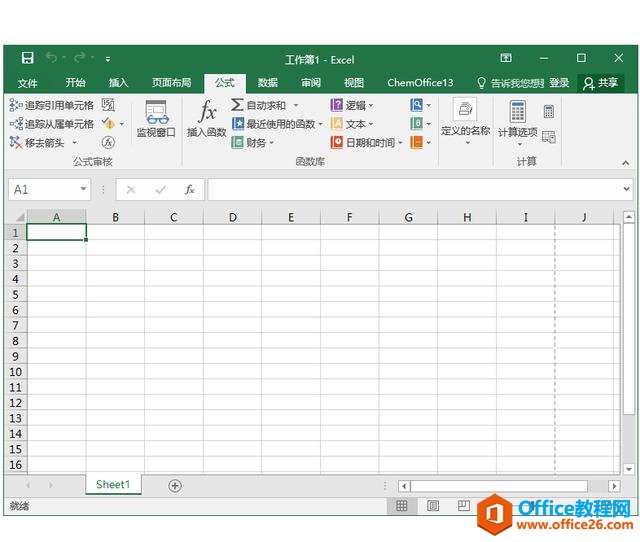Click the Name Box showing A1
Image resolution: width=640 pixels, height=542 pixels.
coord(43,189)
